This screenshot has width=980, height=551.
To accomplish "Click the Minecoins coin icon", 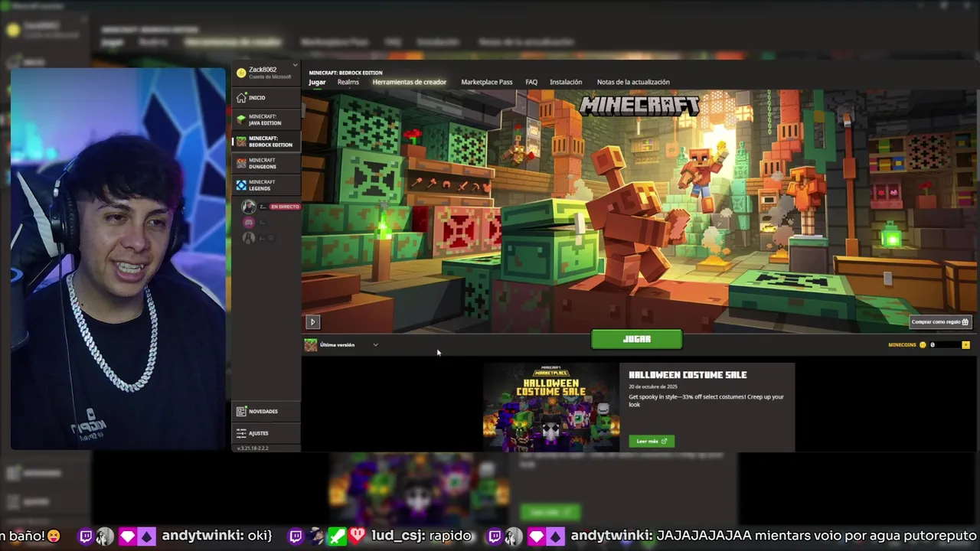I will (922, 345).
